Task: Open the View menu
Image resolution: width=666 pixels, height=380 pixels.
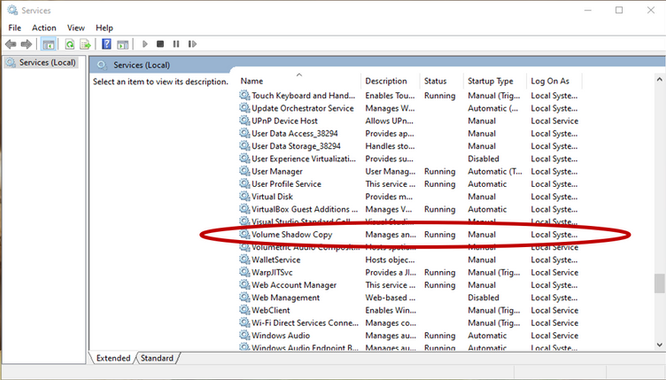Action: (76, 28)
